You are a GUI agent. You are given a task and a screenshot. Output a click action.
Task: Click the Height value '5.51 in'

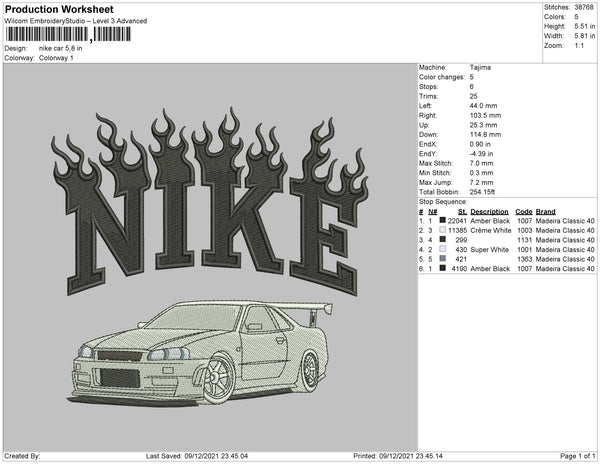point(585,26)
